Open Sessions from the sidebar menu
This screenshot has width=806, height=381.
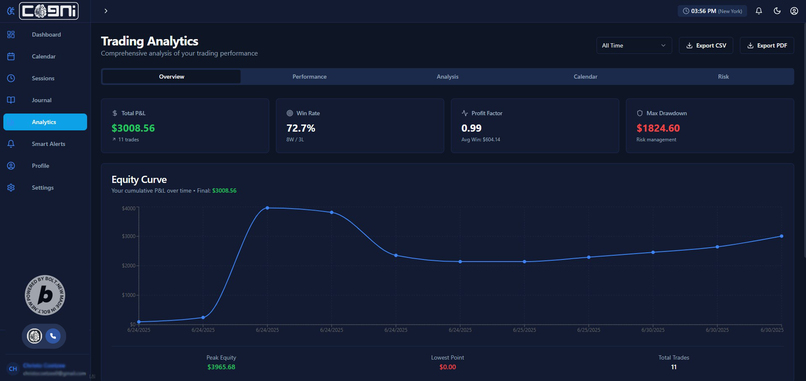[x=45, y=79]
